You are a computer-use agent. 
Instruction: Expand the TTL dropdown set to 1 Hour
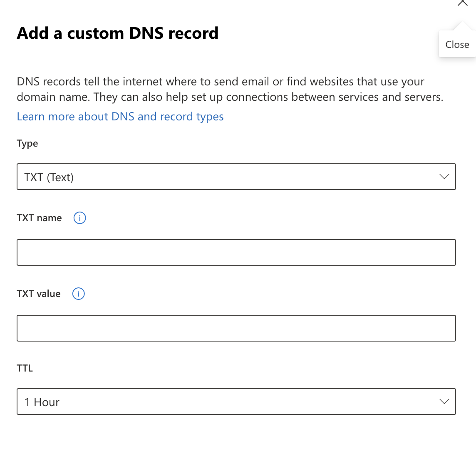(236, 402)
